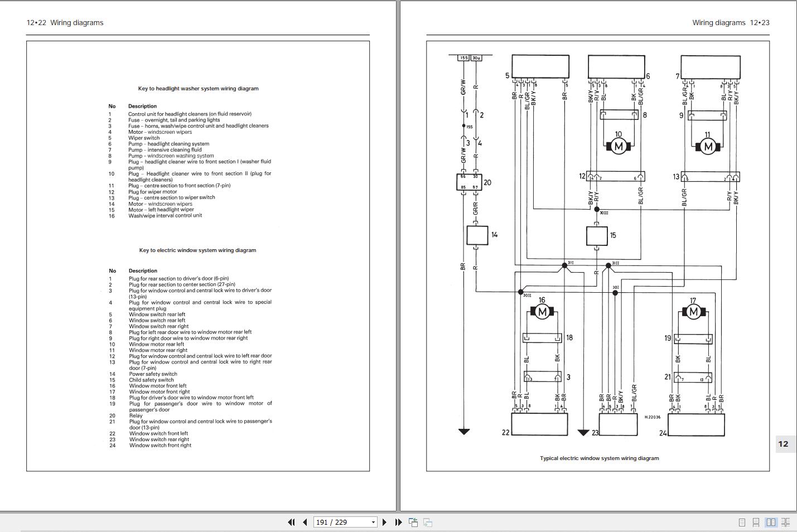797x532 pixels.
Task: Go to the first page
Action: click(291, 523)
